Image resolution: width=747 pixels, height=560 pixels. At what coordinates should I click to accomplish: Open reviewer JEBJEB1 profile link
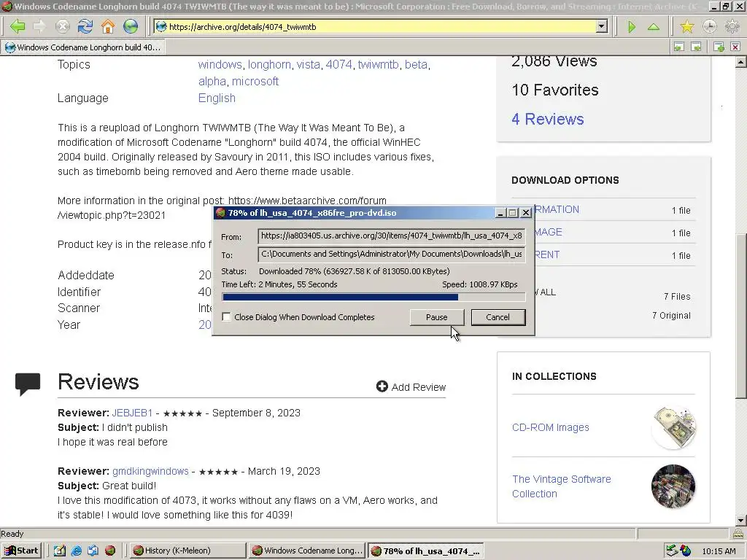coord(133,413)
